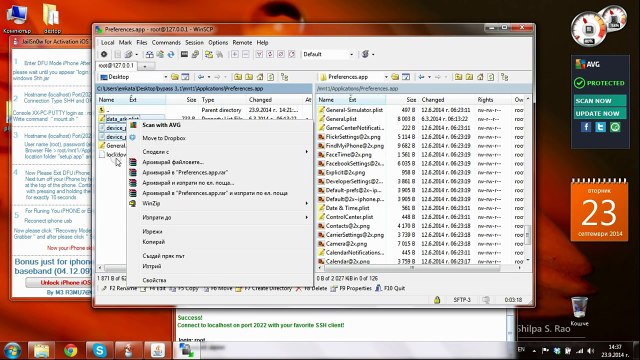Go to parent directory in remote panel
The width and height of the screenshot is (640, 360).
458,77
